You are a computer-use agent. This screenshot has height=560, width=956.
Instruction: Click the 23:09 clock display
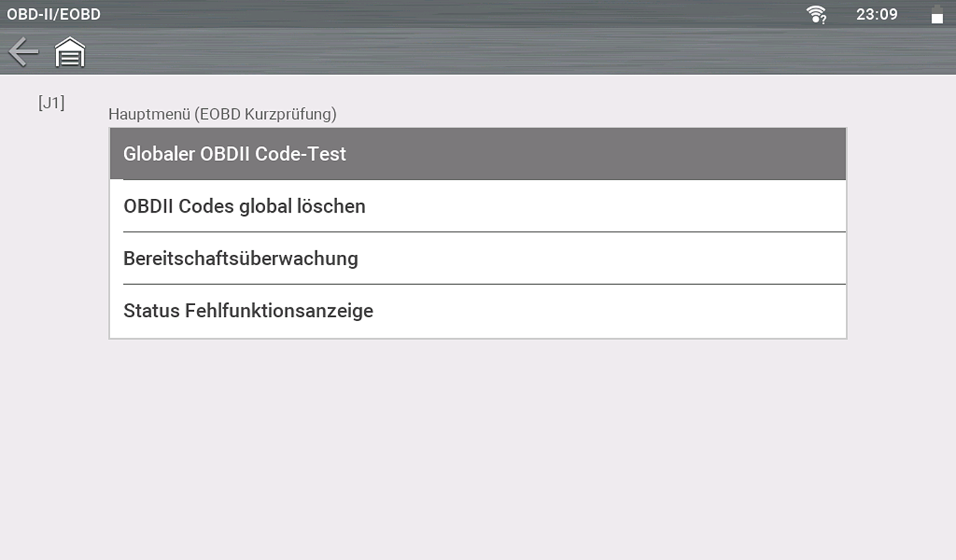[x=876, y=14]
